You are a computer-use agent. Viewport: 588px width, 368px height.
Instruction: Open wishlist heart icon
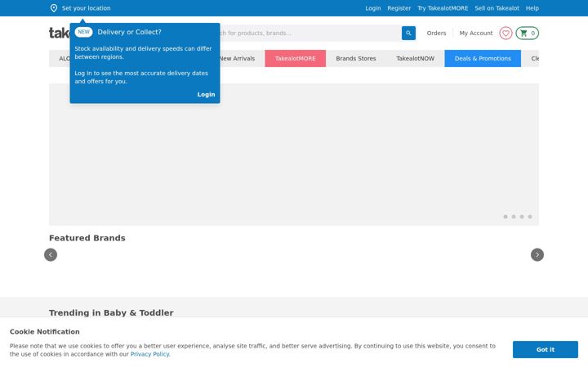[x=506, y=33]
